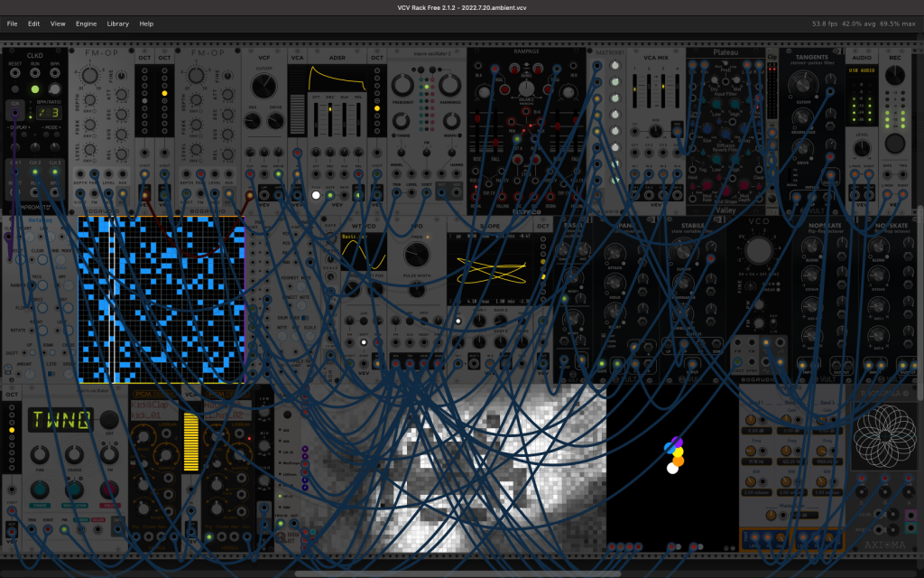This screenshot has height=578, width=924.
Task: Toggle the large record button on REC
Action: (894, 144)
